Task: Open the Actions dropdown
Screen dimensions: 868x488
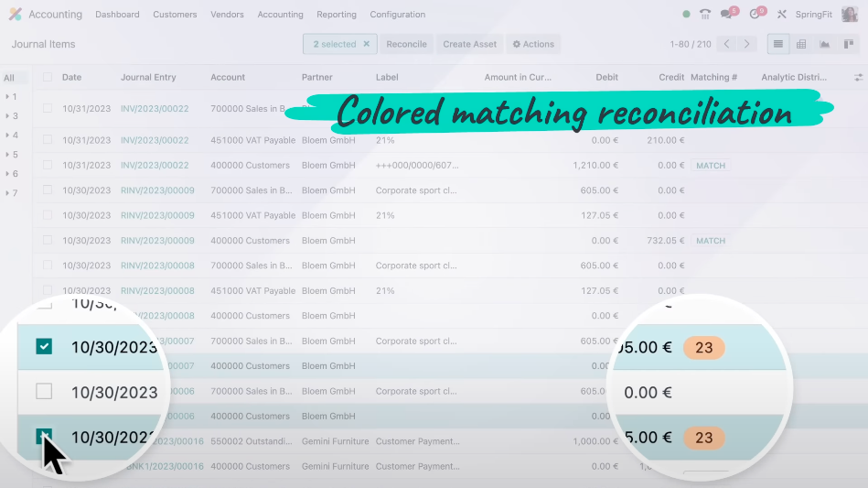Action: tap(533, 44)
